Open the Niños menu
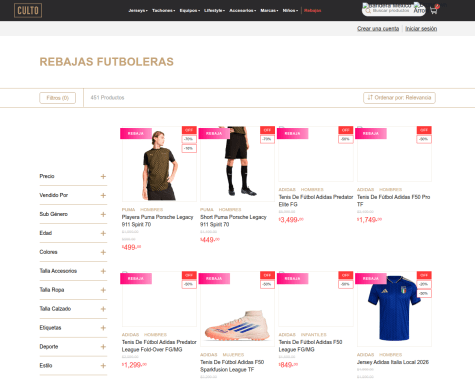The height and width of the screenshot is (380, 475). (x=290, y=11)
